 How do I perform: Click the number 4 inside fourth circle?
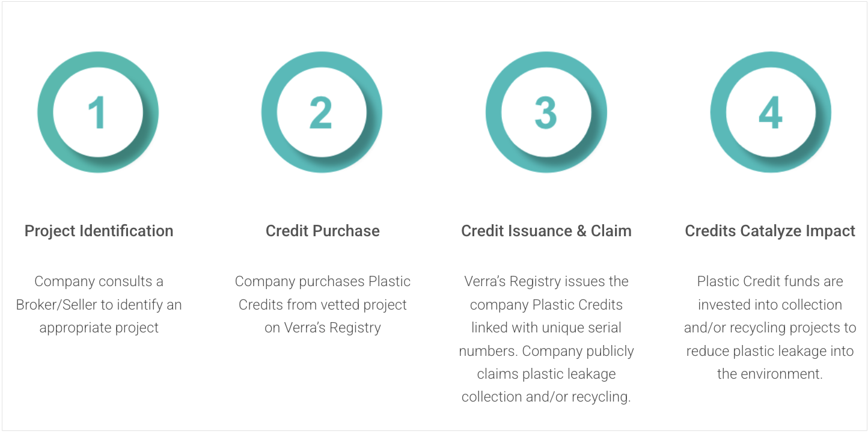(x=770, y=112)
